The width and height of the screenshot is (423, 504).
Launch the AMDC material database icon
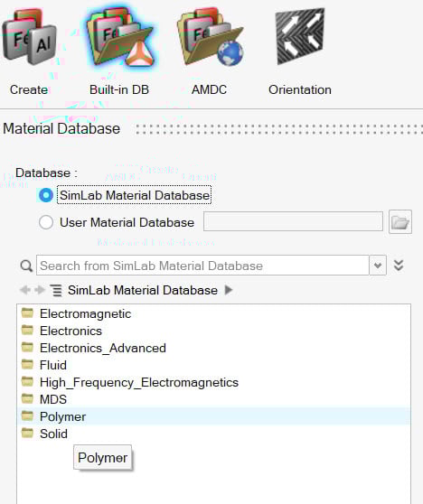(x=210, y=37)
